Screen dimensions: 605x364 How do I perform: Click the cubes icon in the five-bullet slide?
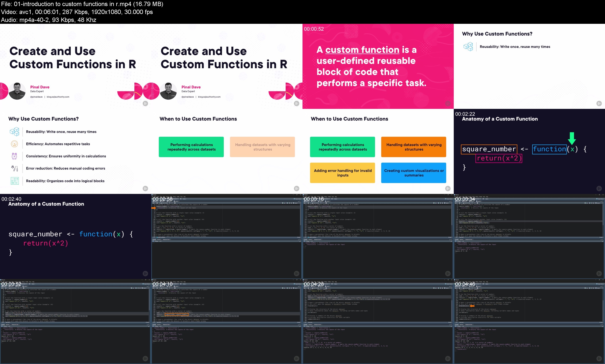(x=15, y=132)
